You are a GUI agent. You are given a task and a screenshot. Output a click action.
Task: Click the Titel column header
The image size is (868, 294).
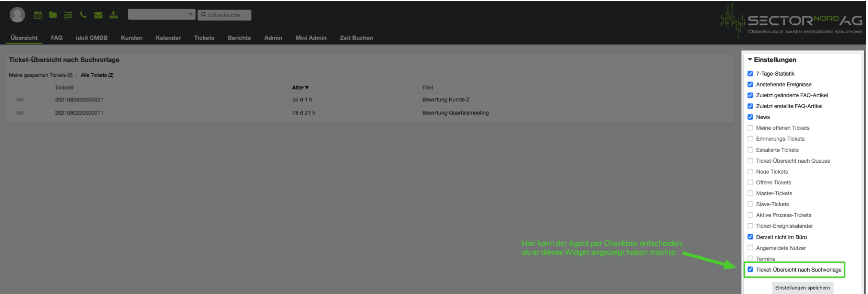(x=427, y=88)
